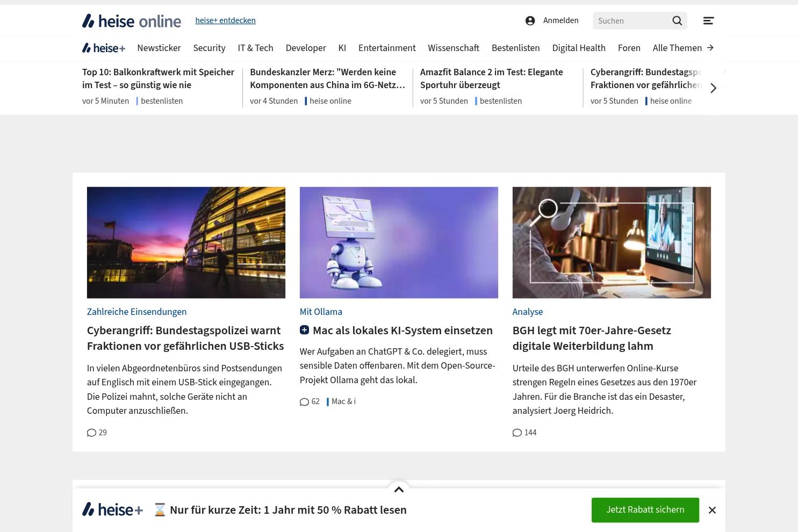Click the Jetzt Rabatt sichern button
Image resolution: width=798 pixels, height=532 pixels.
(x=645, y=509)
